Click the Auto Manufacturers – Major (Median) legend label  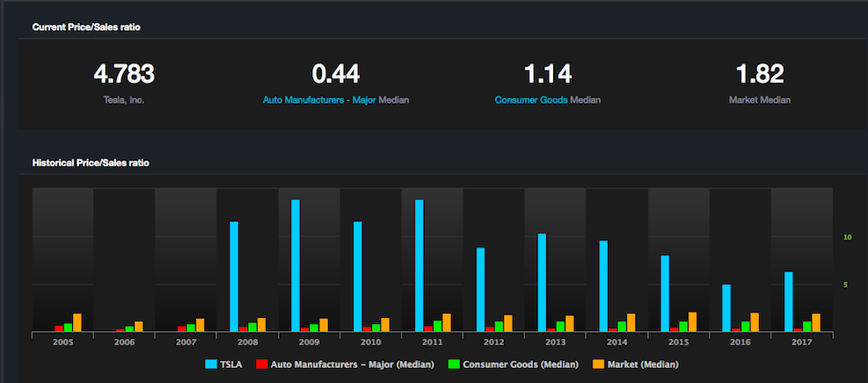(353, 365)
